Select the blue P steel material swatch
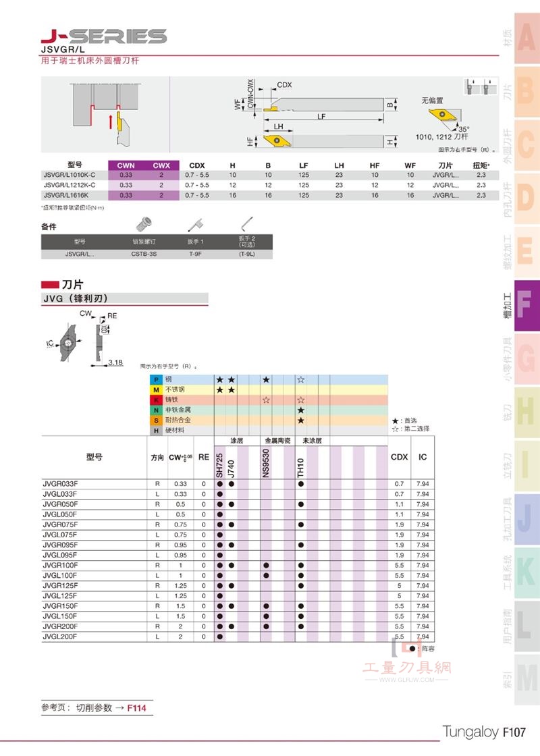 point(156,380)
